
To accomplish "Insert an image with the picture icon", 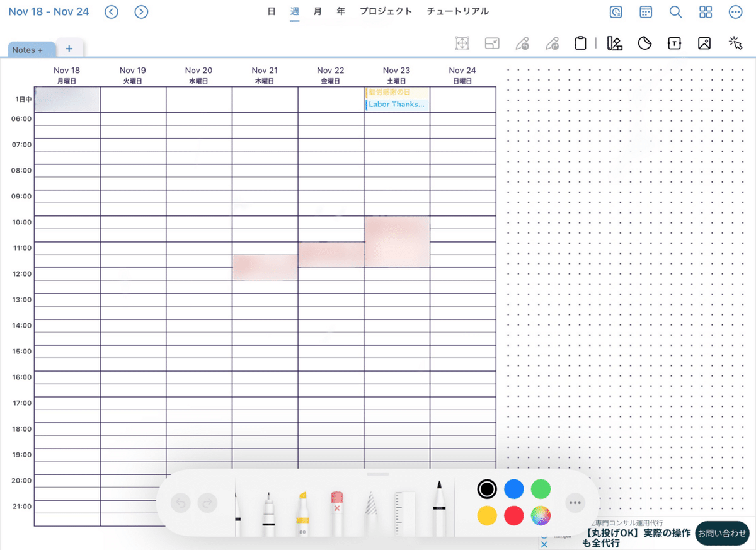I will [x=704, y=43].
